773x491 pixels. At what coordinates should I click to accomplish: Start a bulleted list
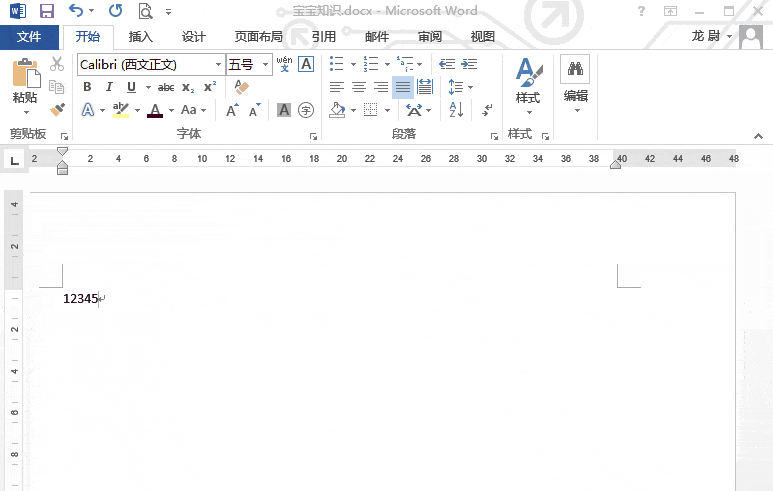pyautogui.click(x=337, y=64)
